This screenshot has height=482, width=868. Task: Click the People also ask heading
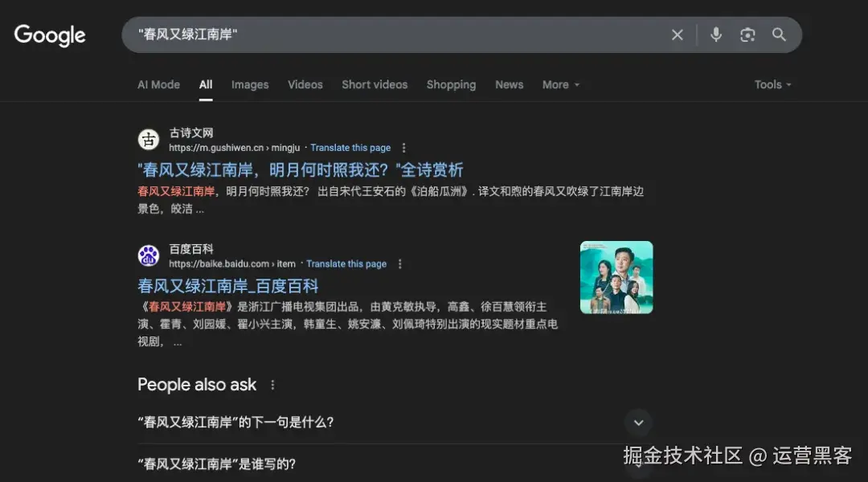197,385
